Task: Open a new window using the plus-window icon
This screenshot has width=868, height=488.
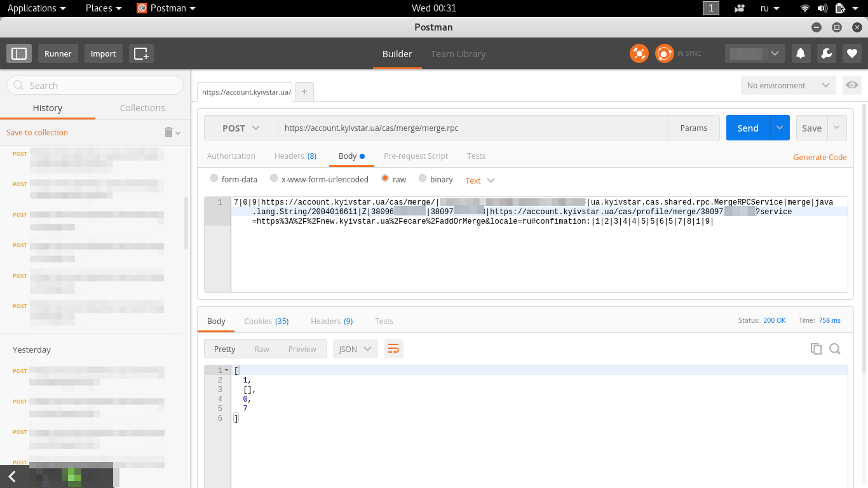Action: (141, 53)
